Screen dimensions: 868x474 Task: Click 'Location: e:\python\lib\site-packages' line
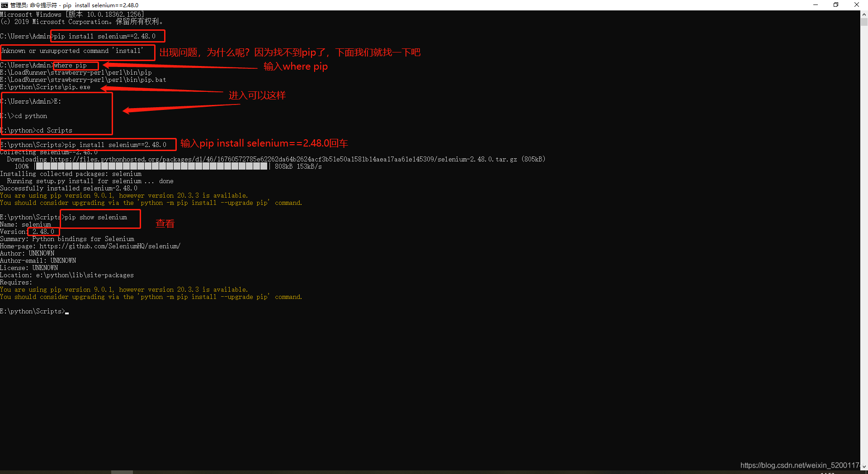[67, 275]
